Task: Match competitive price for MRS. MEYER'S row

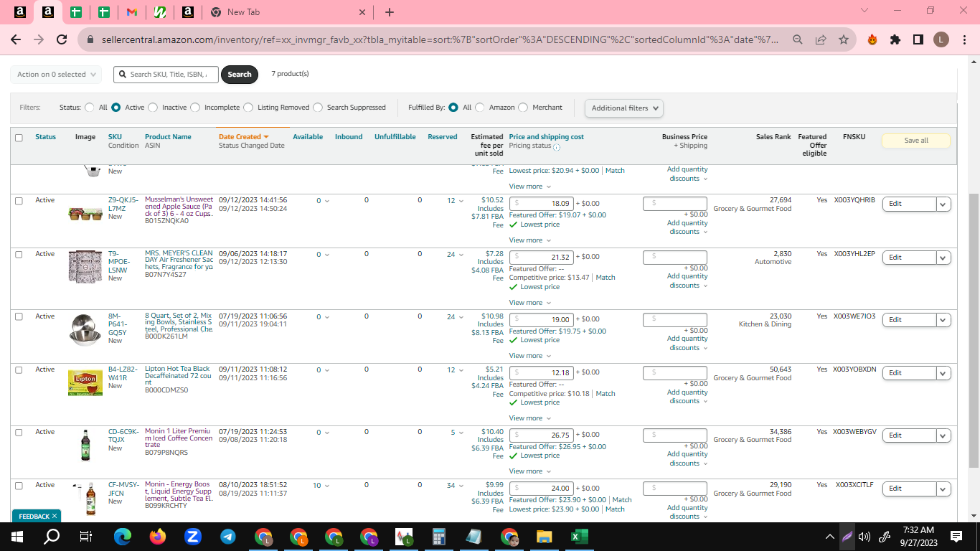Action: (606, 278)
